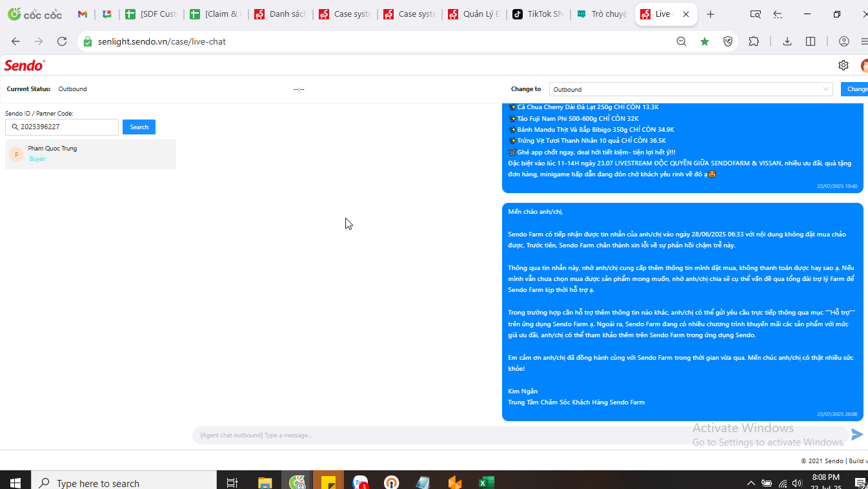
Task: Click the Sendo ID search field
Action: coord(62,127)
